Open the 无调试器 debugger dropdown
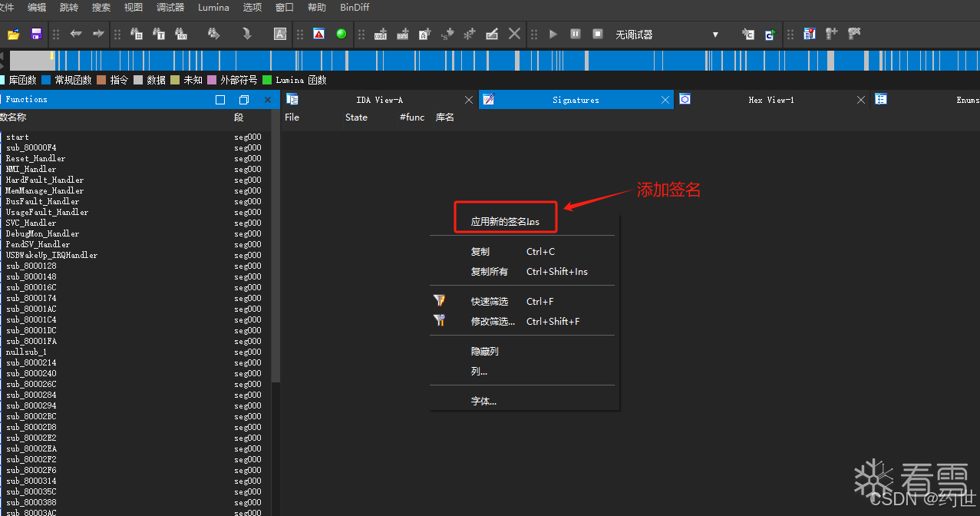Viewport: 980px width, 516px height. click(668, 35)
